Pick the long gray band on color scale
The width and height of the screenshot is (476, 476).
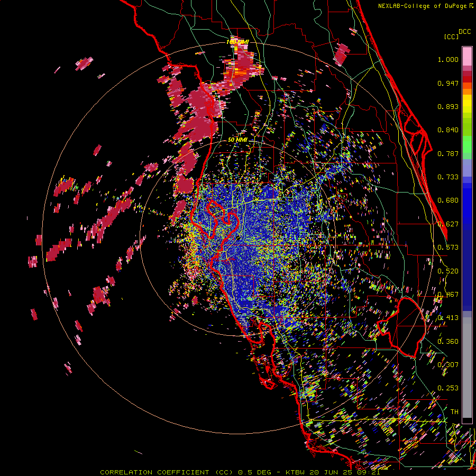(467, 368)
